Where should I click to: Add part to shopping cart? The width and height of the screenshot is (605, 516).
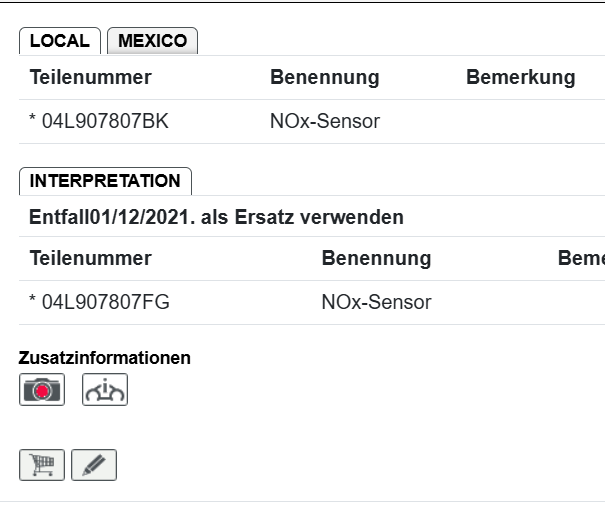point(42,464)
